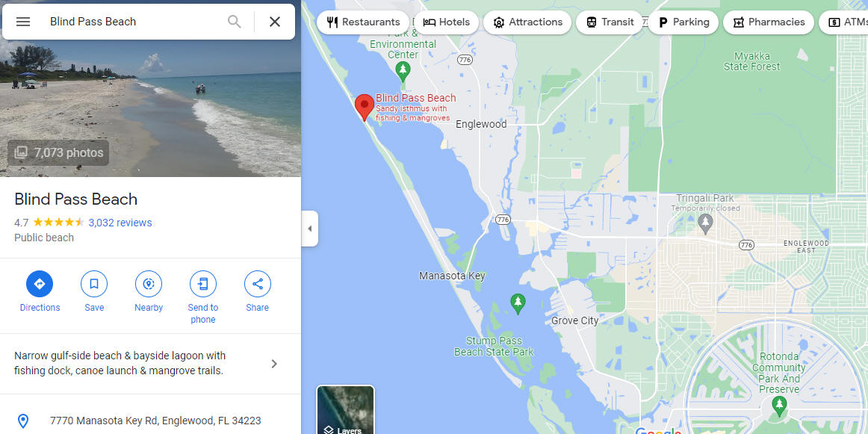
Task: Click the Blind Pass Beach search field
Action: pos(133,22)
